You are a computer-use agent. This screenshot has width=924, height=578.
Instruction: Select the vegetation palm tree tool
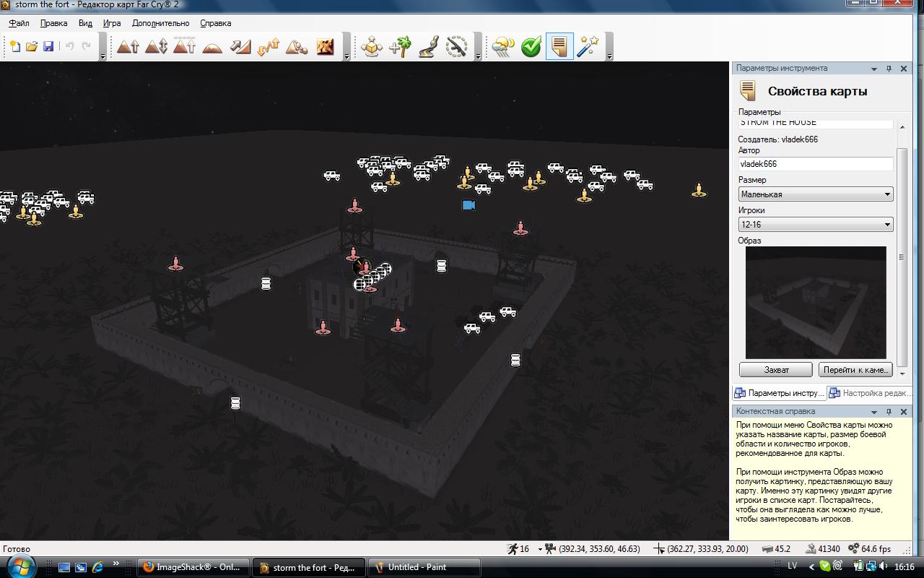400,47
